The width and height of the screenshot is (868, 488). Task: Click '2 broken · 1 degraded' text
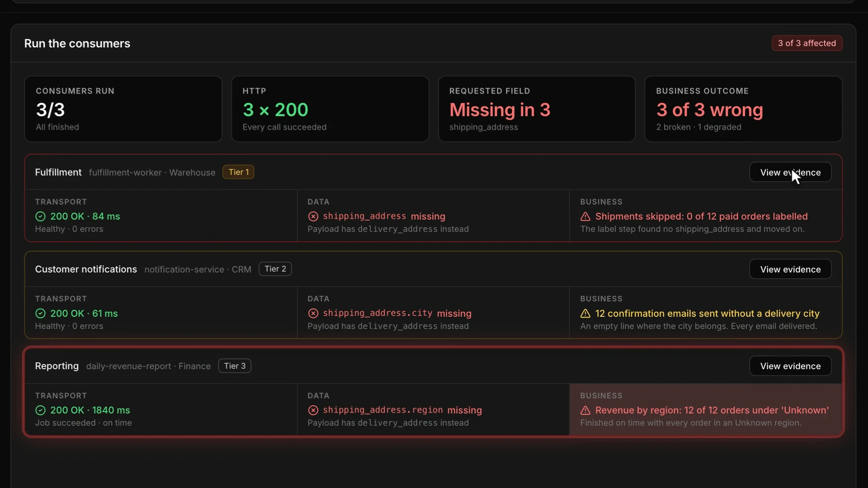pos(698,127)
